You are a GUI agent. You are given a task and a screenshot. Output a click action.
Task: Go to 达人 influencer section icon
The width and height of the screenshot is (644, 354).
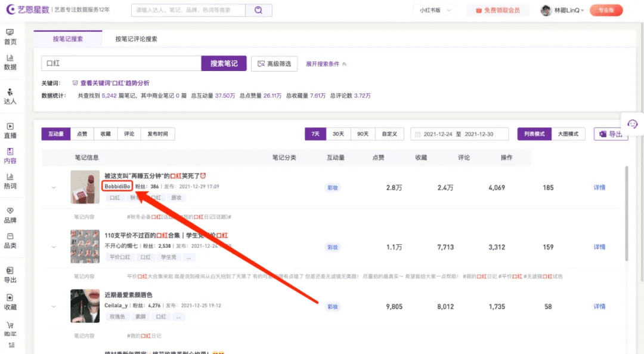[10, 92]
